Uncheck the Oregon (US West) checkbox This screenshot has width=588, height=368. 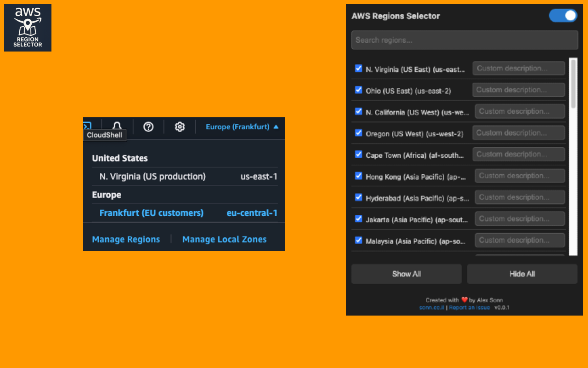pos(359,133)
